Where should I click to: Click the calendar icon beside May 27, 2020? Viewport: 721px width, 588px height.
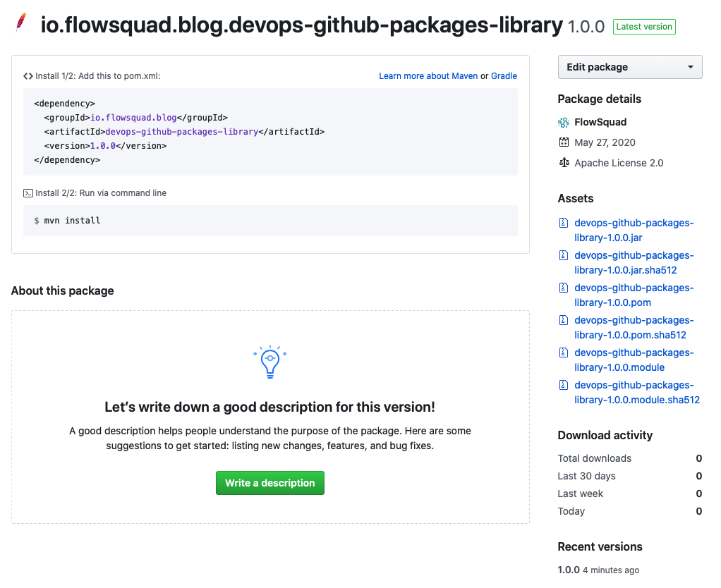pyautogui.click(x=564, y=142)
